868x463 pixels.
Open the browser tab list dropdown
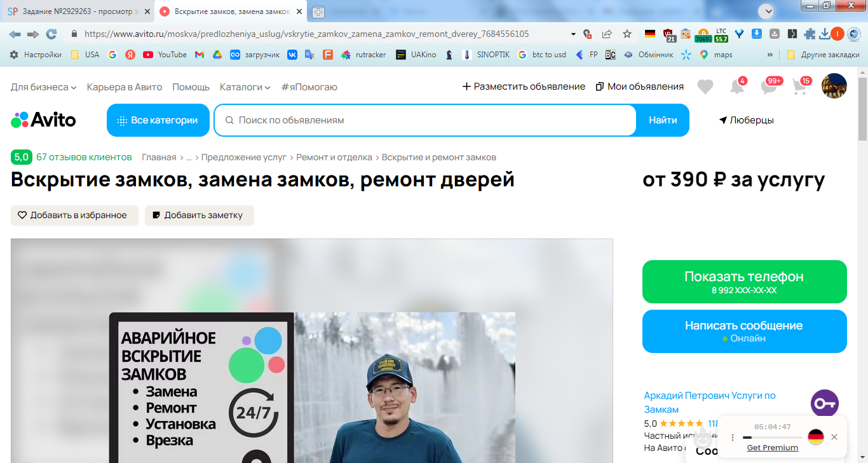click(x=768, y=11)
